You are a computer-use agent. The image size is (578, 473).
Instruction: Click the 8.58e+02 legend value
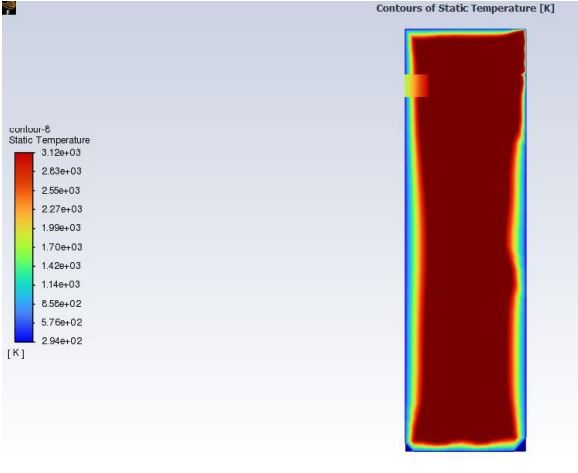click(61, 304)
